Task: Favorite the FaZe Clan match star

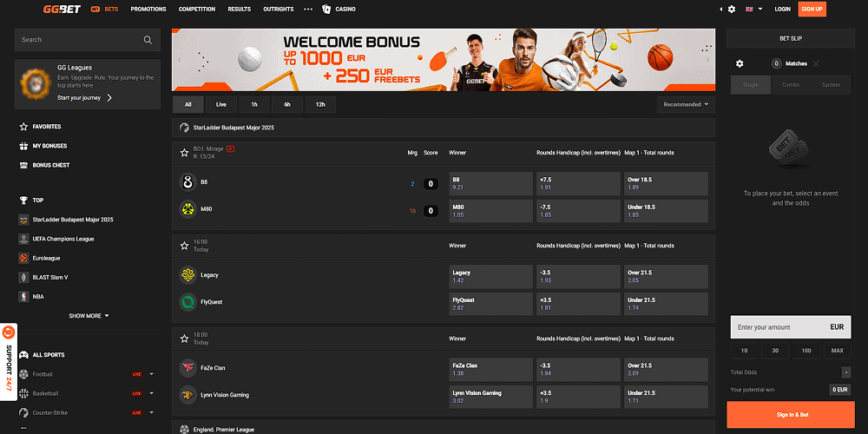Action: click(x=184, y=339)
